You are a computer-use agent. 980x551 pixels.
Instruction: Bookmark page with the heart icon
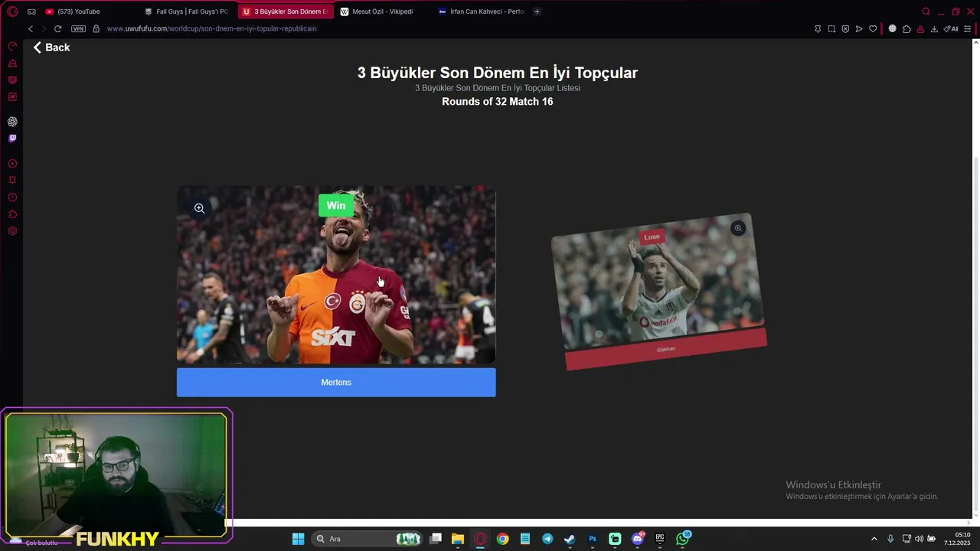click(x=873, y=28)
